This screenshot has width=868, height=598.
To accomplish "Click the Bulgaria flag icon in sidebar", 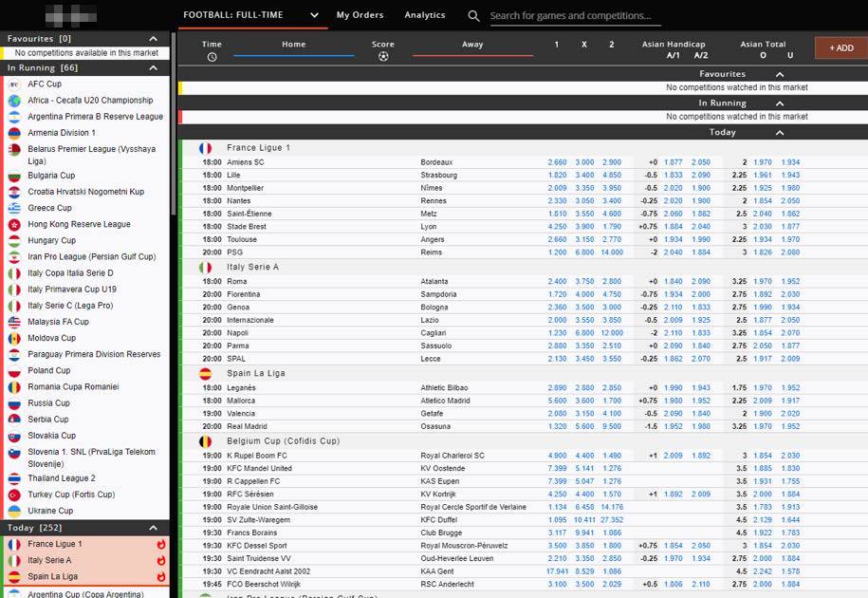I will click(x=14, y=176).
